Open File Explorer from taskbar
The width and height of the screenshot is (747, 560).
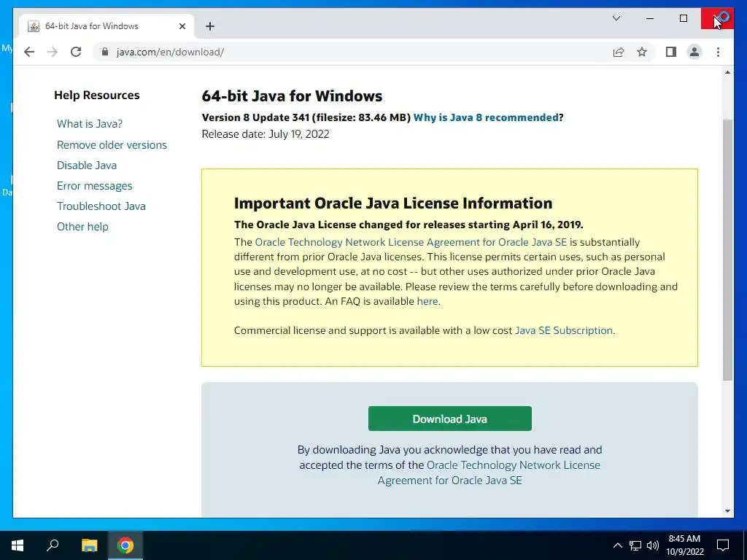pos(89,545)
